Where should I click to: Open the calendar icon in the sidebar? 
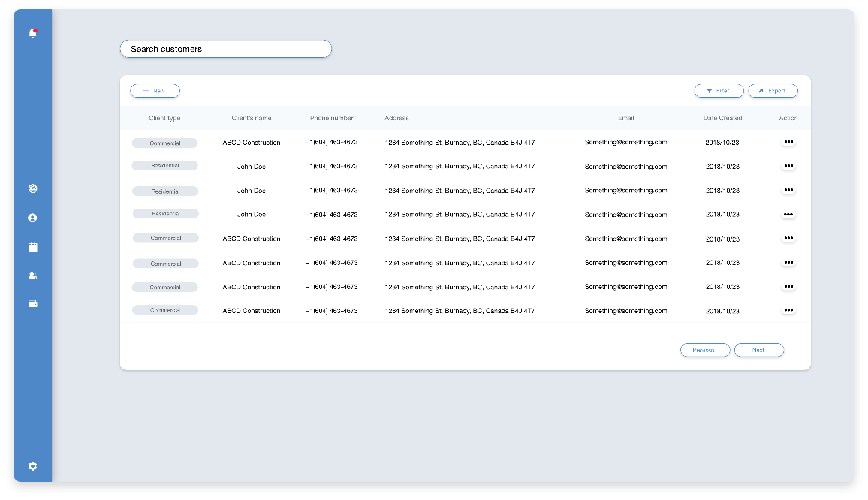point(32,248)
